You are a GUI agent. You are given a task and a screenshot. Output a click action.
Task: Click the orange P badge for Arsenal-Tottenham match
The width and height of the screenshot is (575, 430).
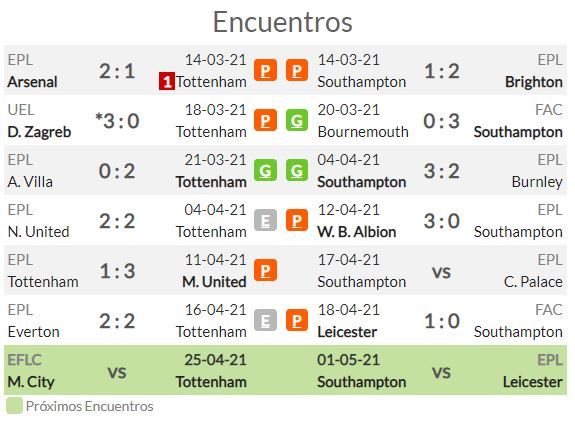coord(265,70)
